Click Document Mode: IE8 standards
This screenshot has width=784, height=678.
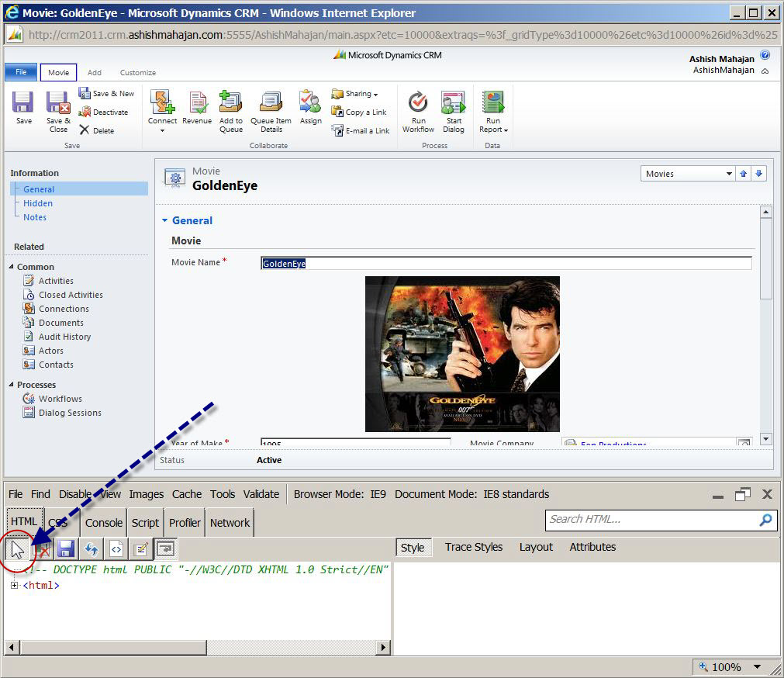coord(472,494)
